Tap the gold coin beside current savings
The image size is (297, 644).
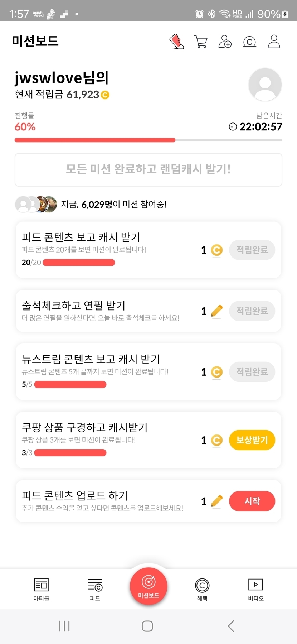pos(105,95)
